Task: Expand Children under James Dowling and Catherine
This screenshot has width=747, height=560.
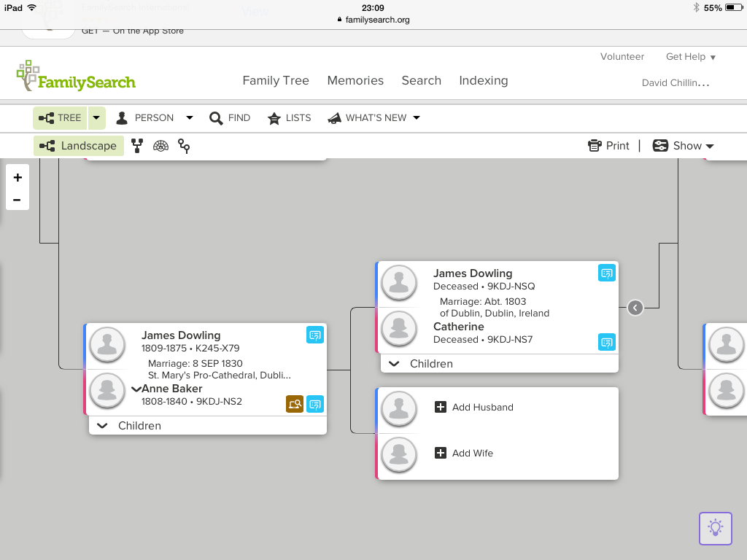Action: 423,364
